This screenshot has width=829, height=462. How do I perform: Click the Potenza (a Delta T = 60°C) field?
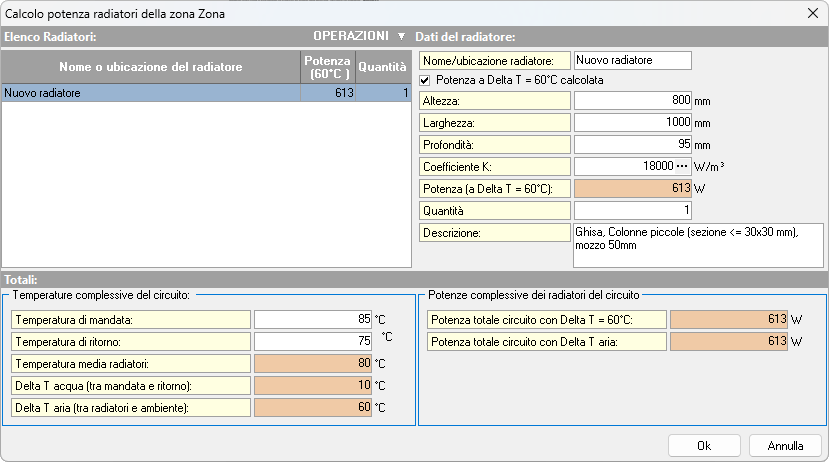point(633,188)
